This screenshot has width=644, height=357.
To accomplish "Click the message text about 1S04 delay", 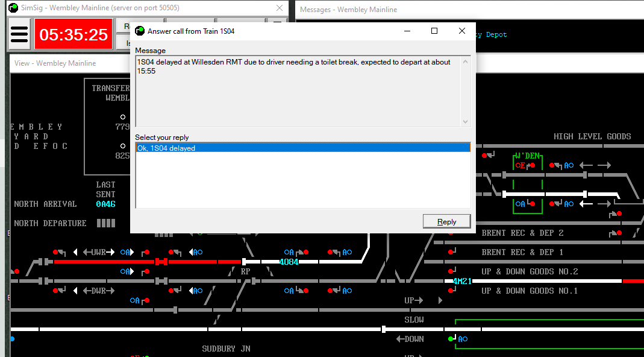I will 293,66.
